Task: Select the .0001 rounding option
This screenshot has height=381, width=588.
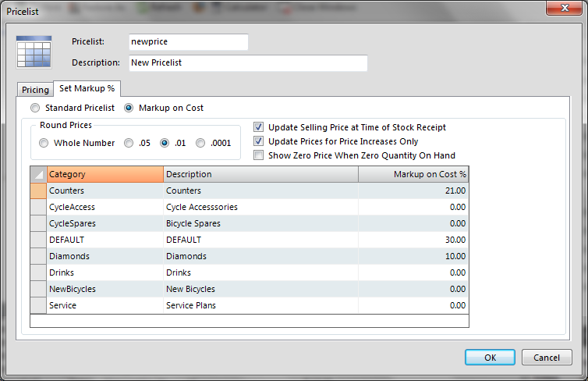Action: (x=201, y=143)
